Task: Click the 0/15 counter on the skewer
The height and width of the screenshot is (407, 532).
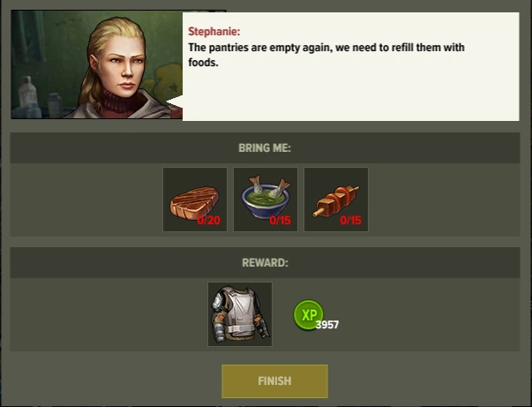Action: coord(350,221)
